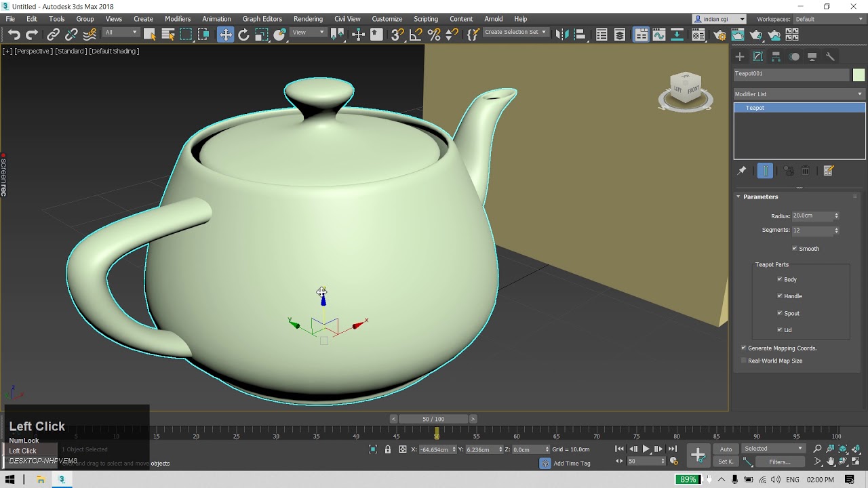Screen dimensions: 868x488
Task: Activate the Unlink Selection tool
Action: (x=71, y=35)
